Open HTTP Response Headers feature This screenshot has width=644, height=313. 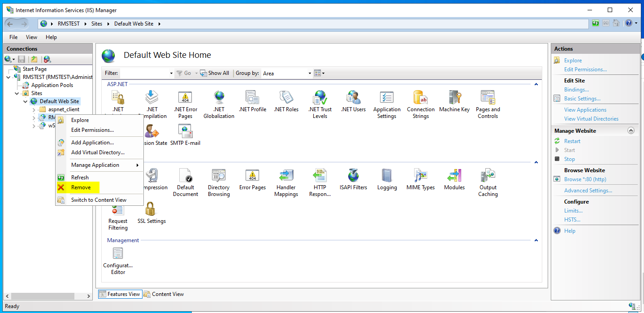320,183
